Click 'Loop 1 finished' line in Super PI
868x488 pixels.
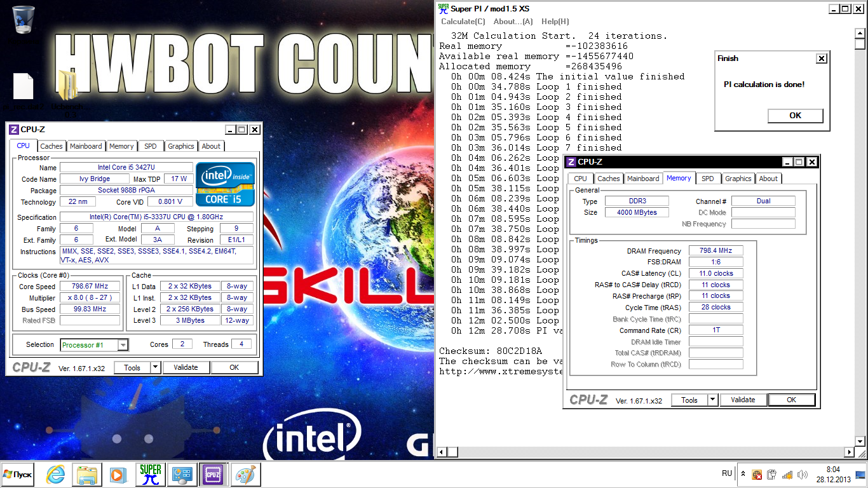tap(536, 86)
